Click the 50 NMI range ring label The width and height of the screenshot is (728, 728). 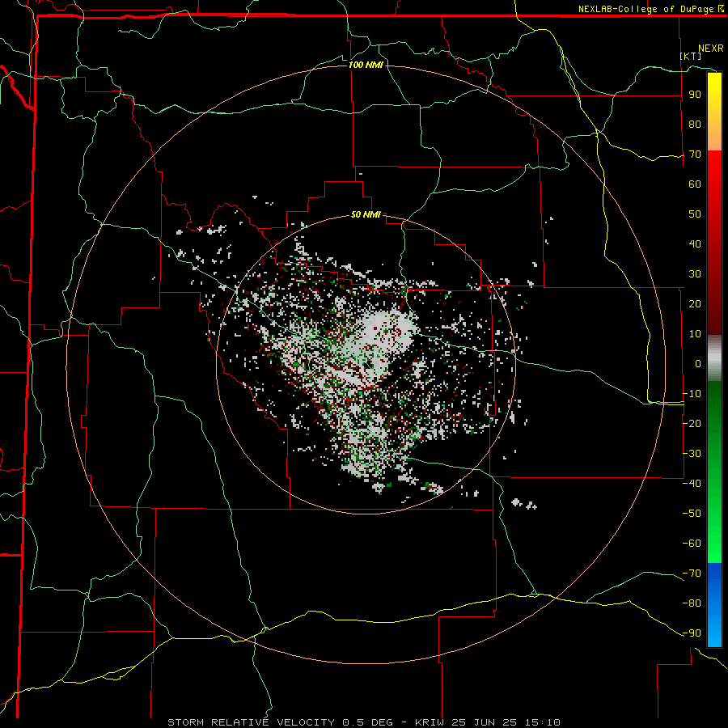pos(366,214)
